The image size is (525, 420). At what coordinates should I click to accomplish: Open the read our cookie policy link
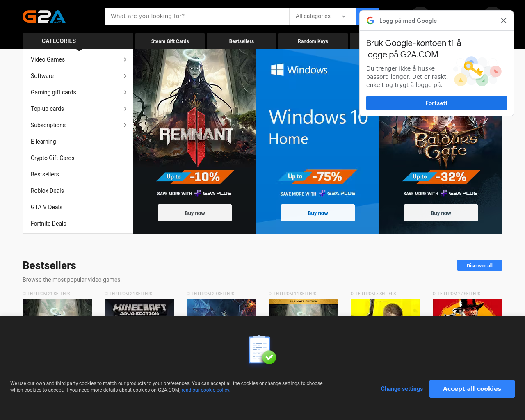[206, 390]
